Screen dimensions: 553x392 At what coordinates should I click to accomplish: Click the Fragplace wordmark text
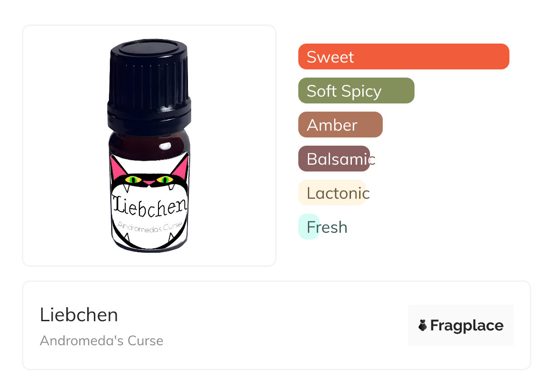click(467, 326)
